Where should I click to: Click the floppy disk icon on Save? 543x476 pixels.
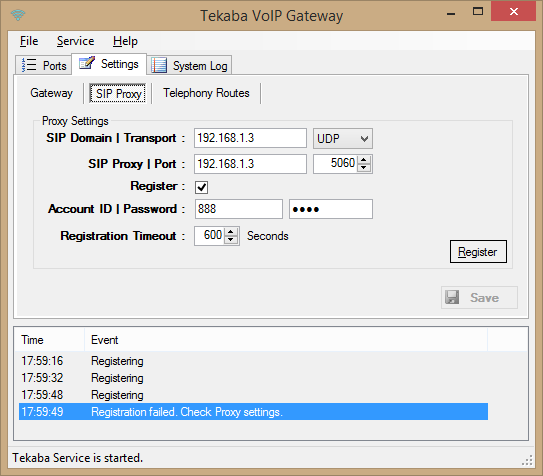[452, 297]
